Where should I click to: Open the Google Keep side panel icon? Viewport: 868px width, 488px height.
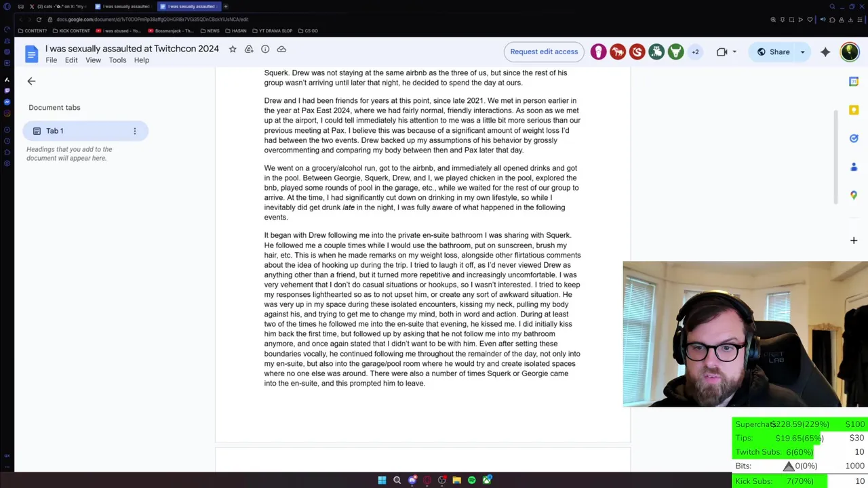click(x=854, y=110)
